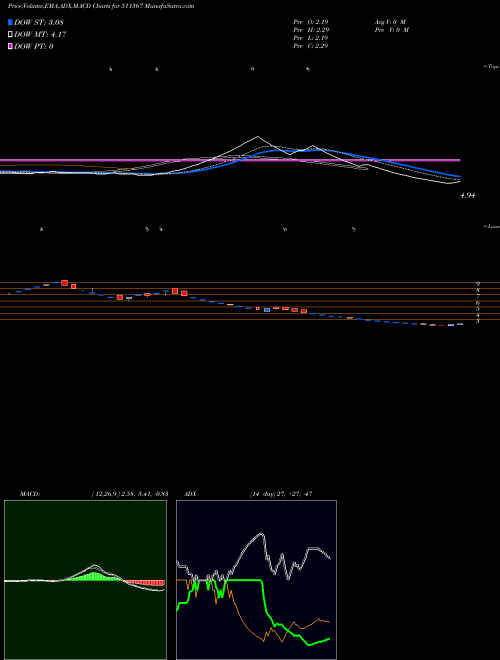Image resolution: width=500 pixels, height=660 pixels.
Task: Click the 'MACD:' panel heading
Action: click(x=30, y=494)
